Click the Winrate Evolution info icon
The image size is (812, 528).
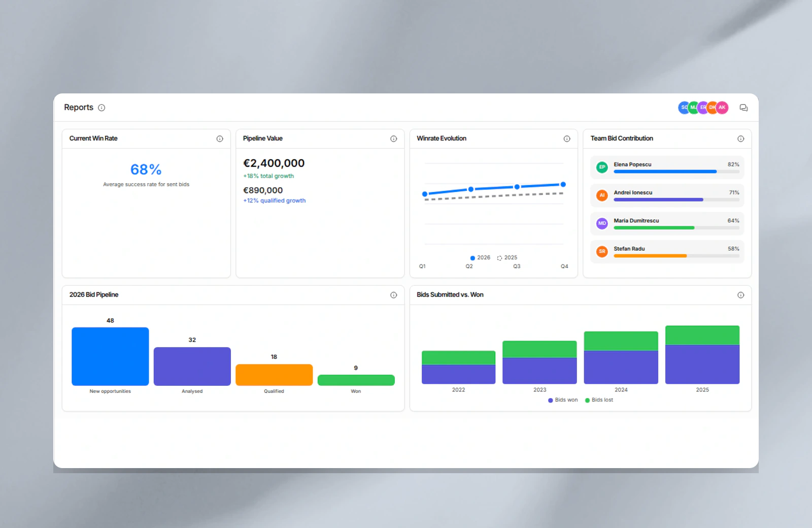tap(567, 139)
